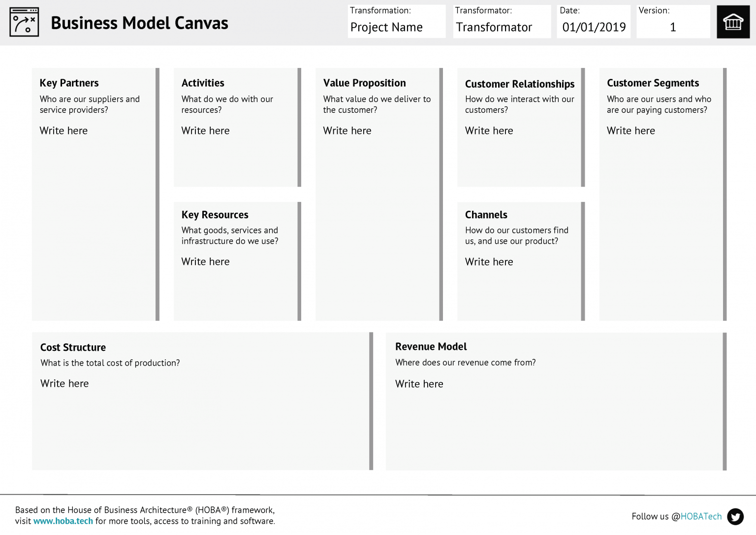The image size is (756, 535).
Task: Follow the @HOBATech link
Action: click(700, 516)
